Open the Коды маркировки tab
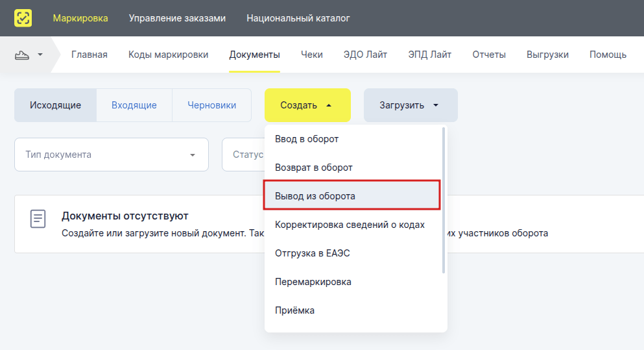 coord(169,55)
